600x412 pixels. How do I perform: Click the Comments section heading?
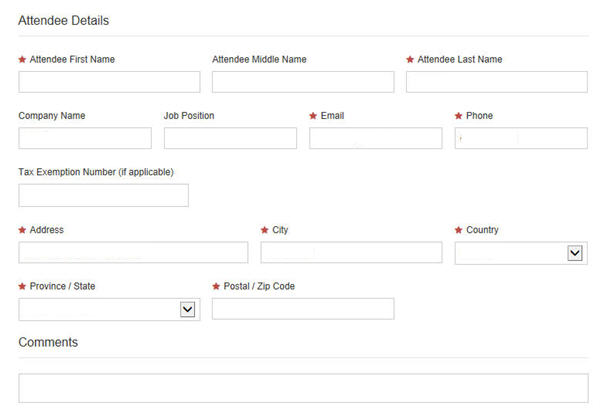point(48,342)
